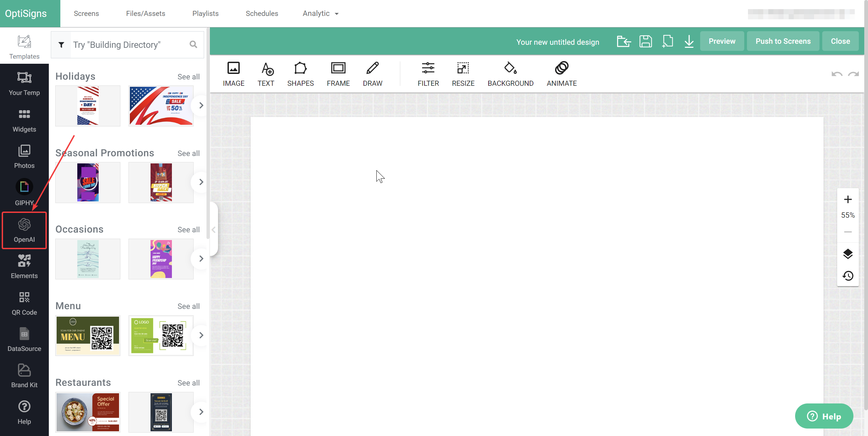Open the Help sidebar item
The image size is (868, 436).
[24, 413]
